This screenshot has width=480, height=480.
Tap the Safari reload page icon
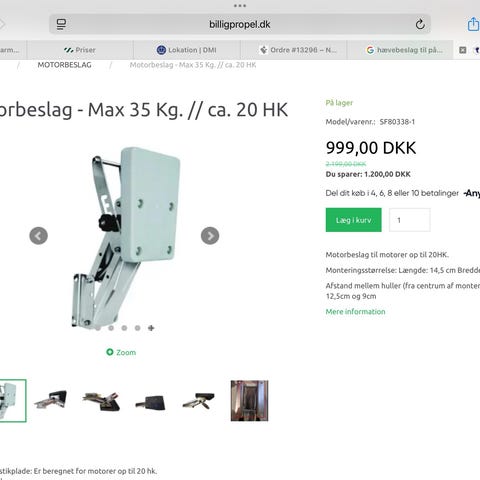pos(420,24)
